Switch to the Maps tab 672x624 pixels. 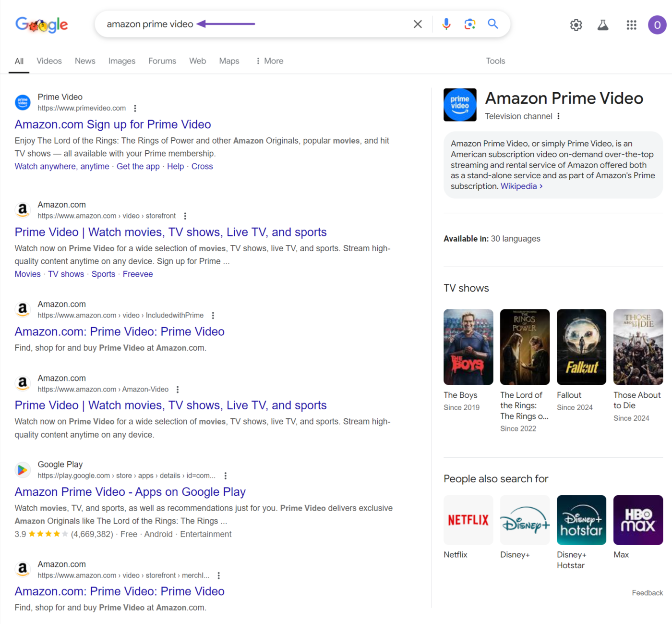229,61
